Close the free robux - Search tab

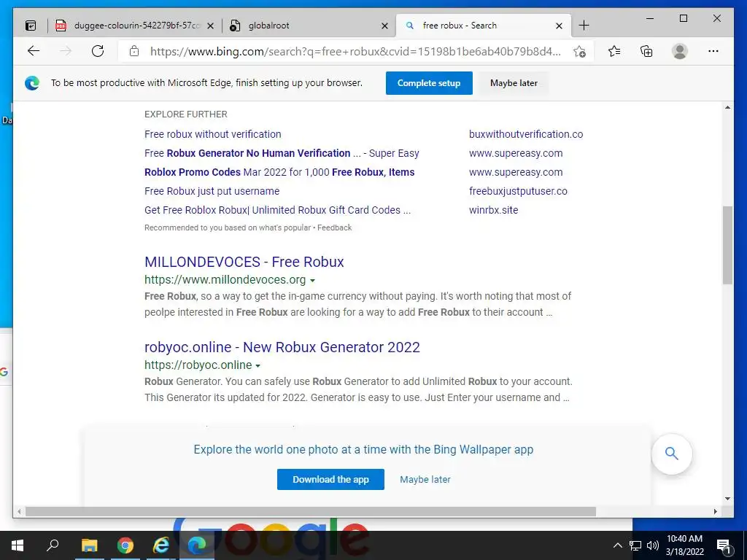click(559, 26)
